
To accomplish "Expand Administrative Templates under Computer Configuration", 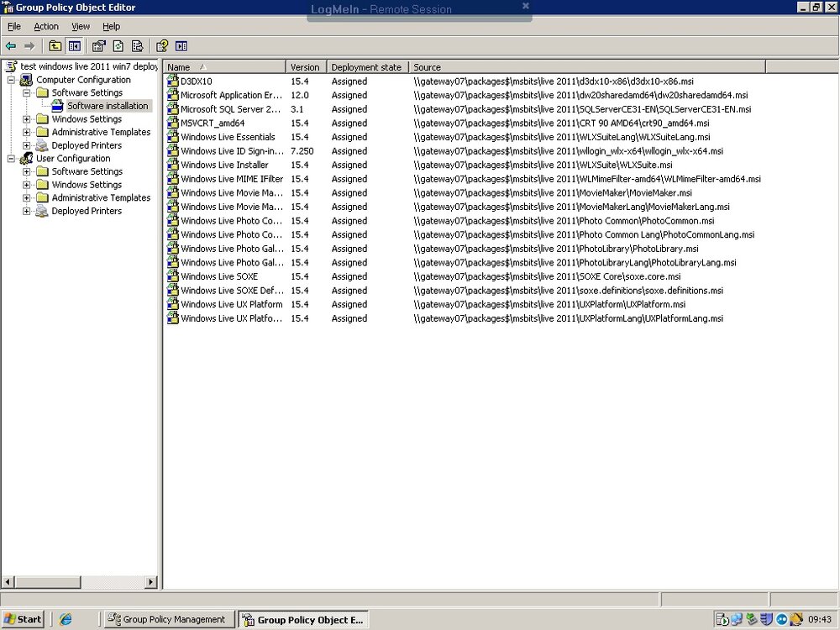I will 26,133.
